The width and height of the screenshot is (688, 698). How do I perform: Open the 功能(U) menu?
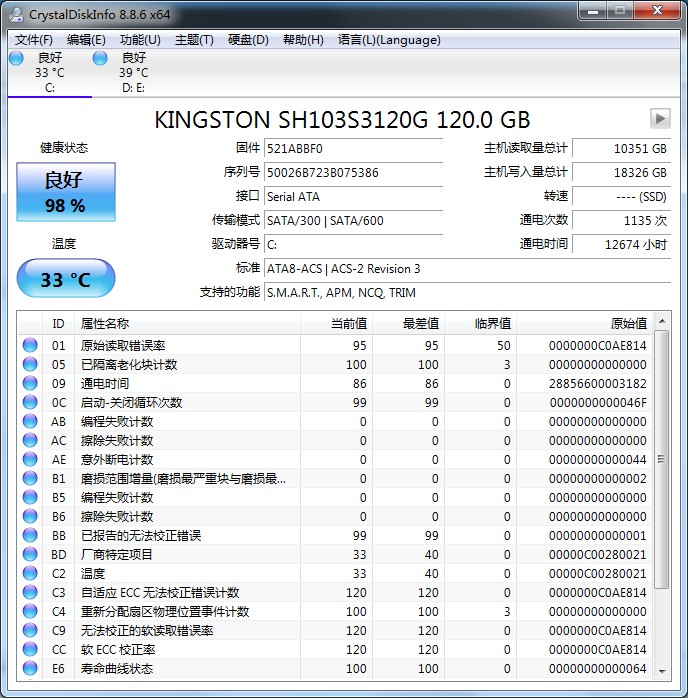pyautogui.click(x=139, y=40)
